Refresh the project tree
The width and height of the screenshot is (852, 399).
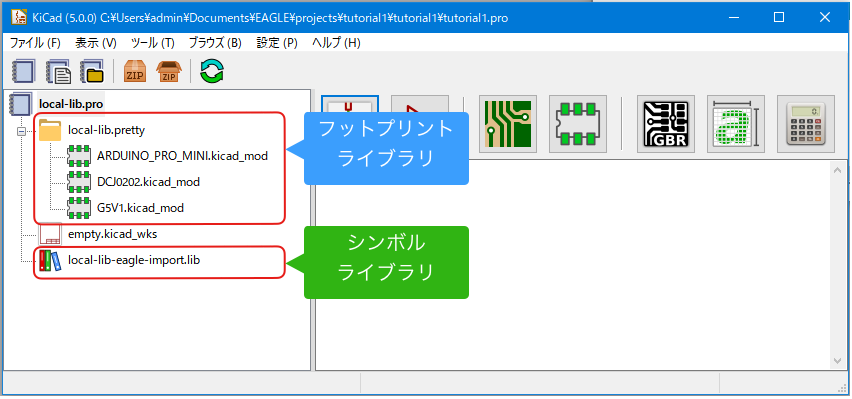pos(212,71)
